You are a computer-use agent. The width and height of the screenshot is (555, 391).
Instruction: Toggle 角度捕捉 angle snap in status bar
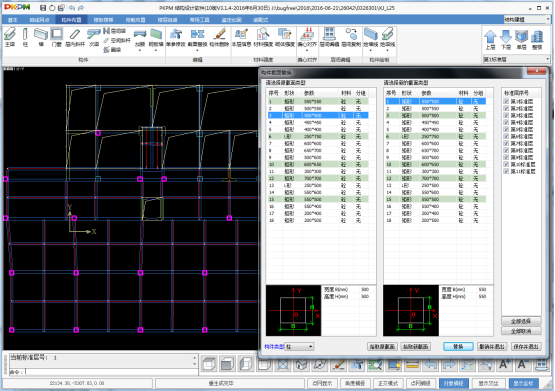[355, 383]
